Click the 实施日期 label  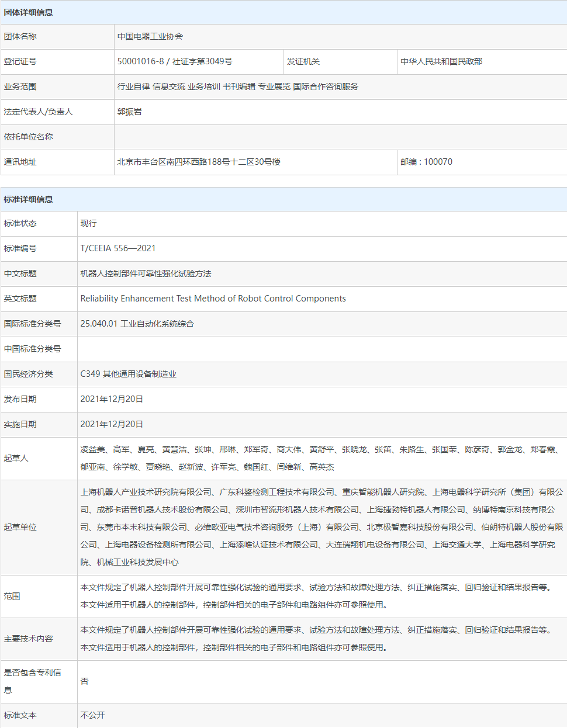[x=20, y=424]
